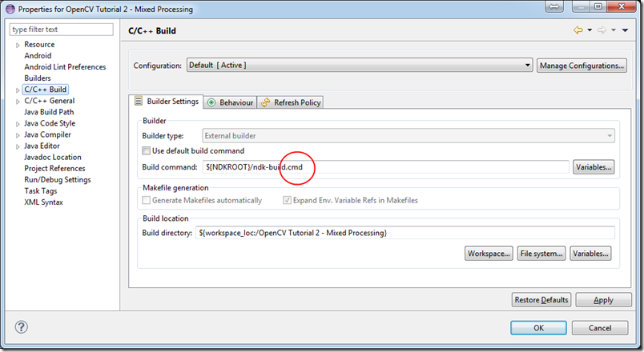The image size is (644, 352).
Task: Switch to the Builder Settings tab
Action: 167,102
